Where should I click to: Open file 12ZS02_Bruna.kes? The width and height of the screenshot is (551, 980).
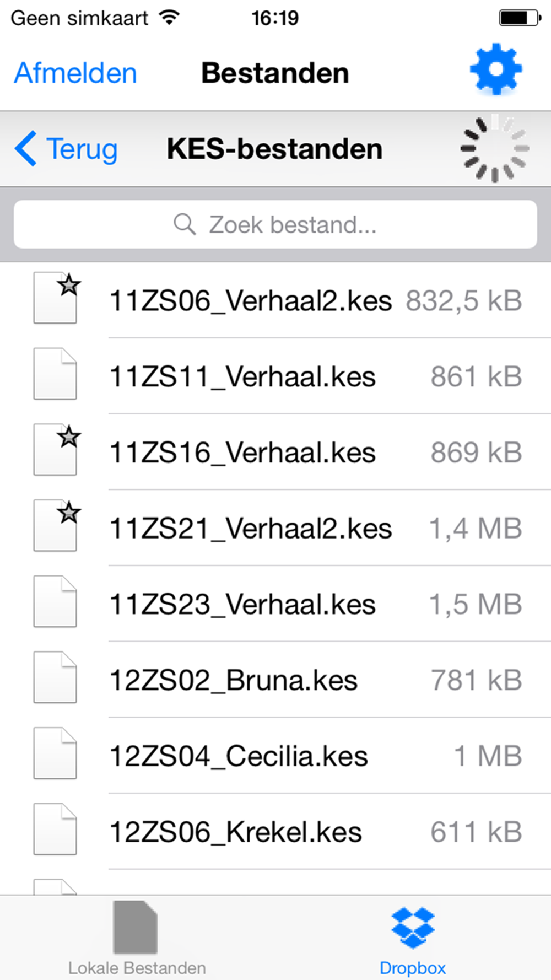pyautogui.click(x=275, y=680)
